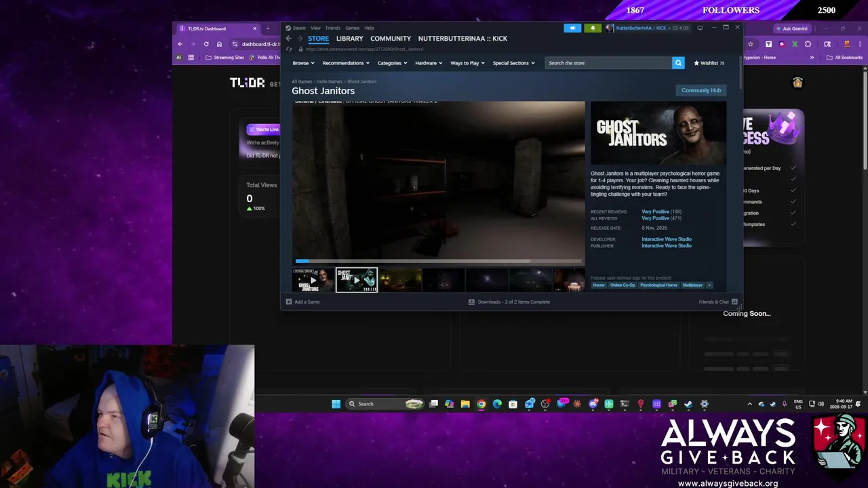Screen dimensions: 868x488
Task: Click the Windows taskbar Search box
Action: pyautogui.click(x=385, y=404)
